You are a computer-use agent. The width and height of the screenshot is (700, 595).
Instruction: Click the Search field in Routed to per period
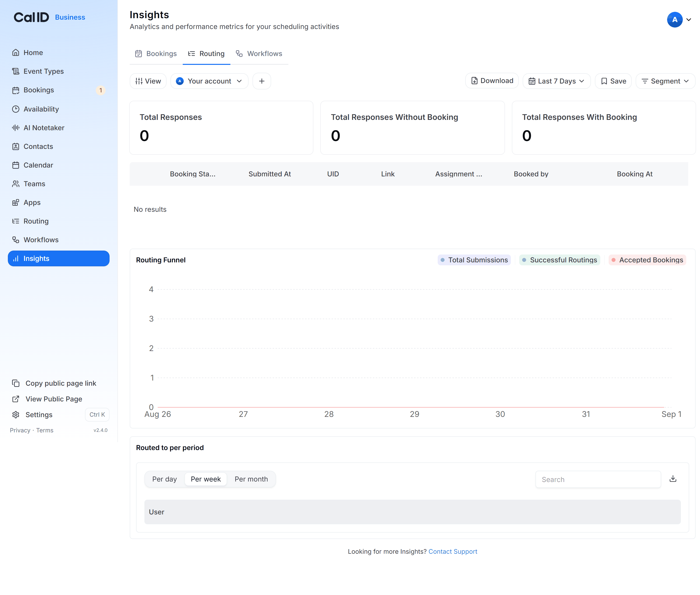click(x=598, y=479)
